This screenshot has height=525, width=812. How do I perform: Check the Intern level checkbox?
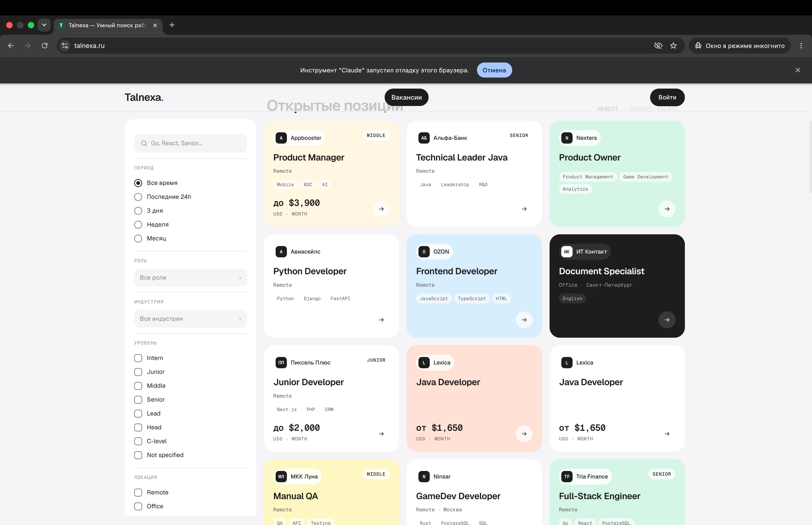tap(138, 358)
